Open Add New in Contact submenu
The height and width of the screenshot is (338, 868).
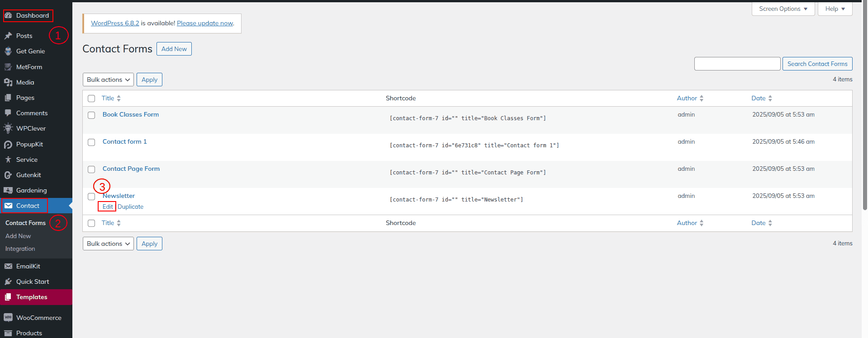tap(18, 236)
